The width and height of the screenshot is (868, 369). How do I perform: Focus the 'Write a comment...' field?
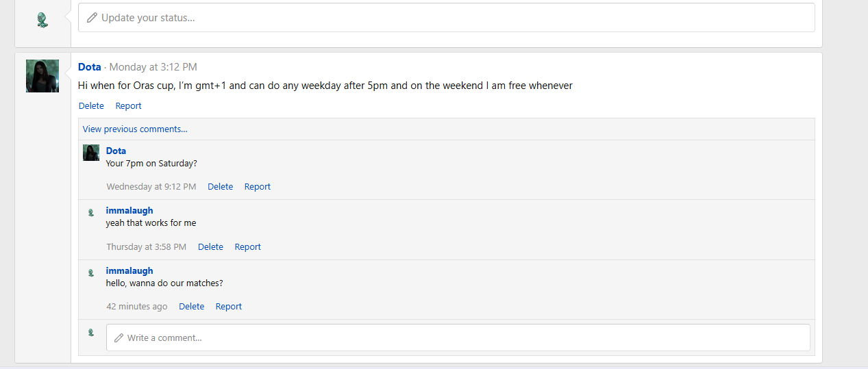[x=458, y=338]
